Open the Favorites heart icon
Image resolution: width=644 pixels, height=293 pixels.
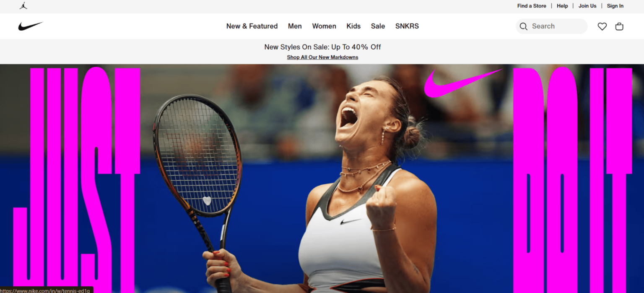(x=602, y=26)
